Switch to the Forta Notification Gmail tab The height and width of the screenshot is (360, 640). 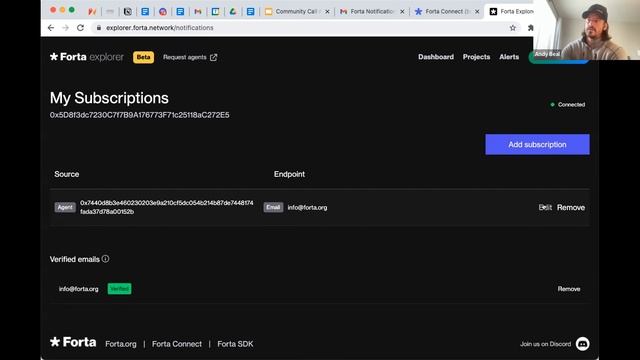[x=371, y=11]
